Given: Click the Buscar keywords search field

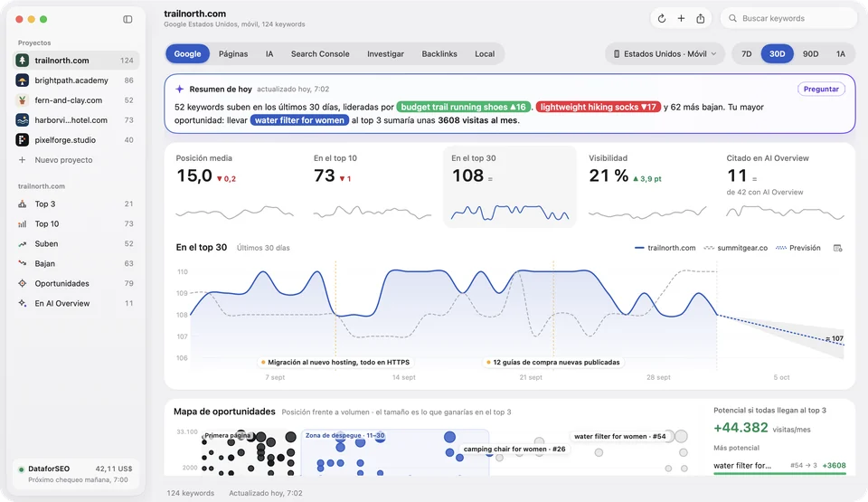Looking at the screenshot, I should [788, 18].
